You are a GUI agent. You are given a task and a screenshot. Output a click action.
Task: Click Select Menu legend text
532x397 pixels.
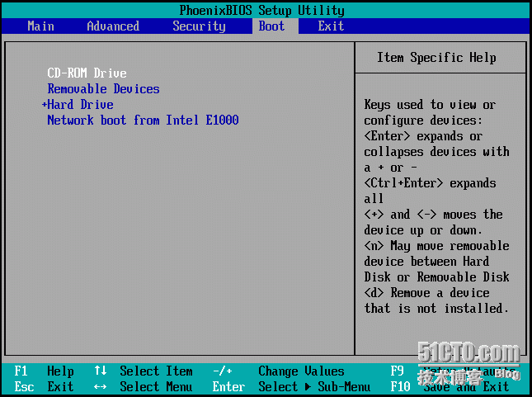(156, 386)
